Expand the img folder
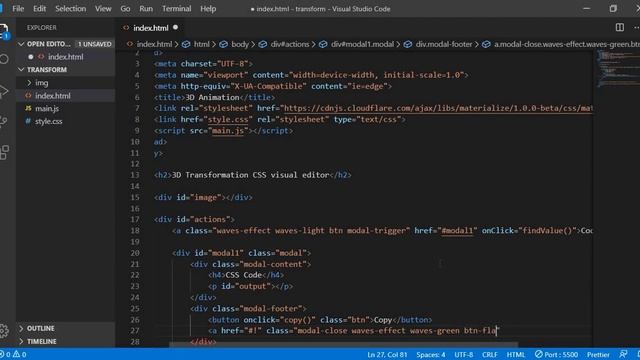The image size is (640, 360). pos(41,83)
